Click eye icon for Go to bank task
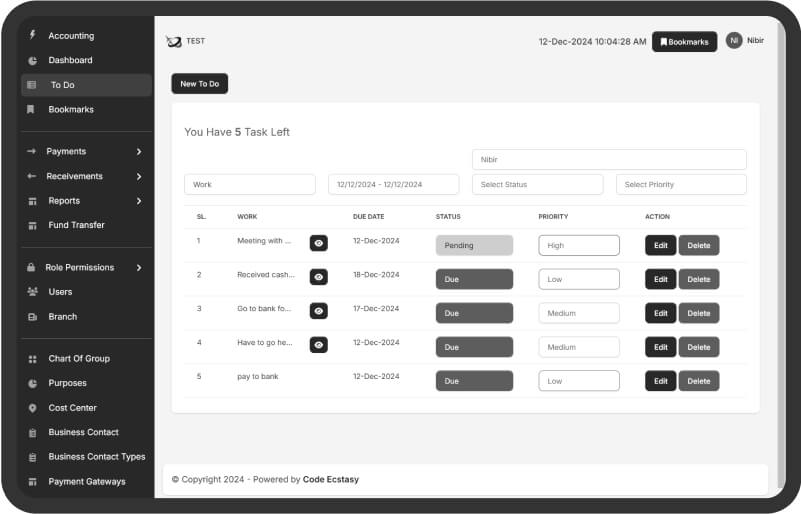Viewport: 801px width, 514px height. [318, 311]
